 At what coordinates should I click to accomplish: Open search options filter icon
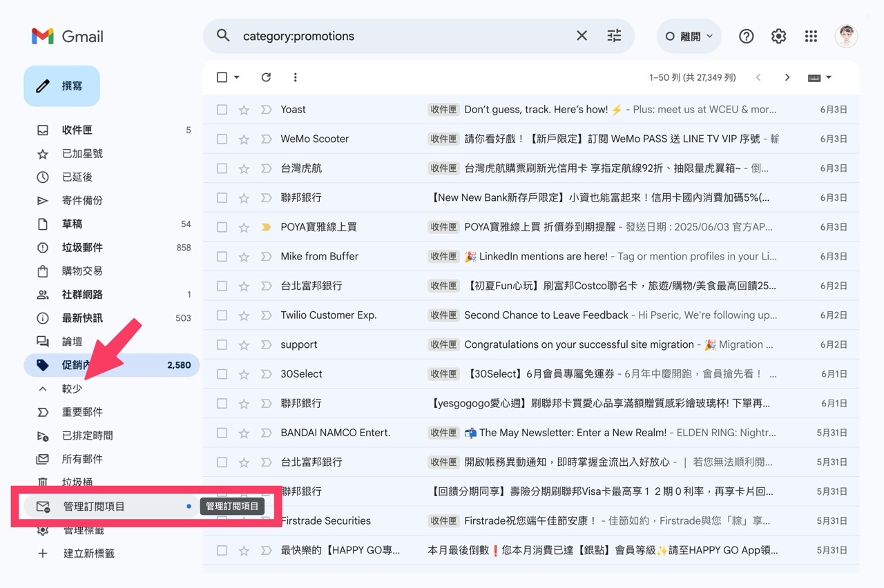(614, 35)
